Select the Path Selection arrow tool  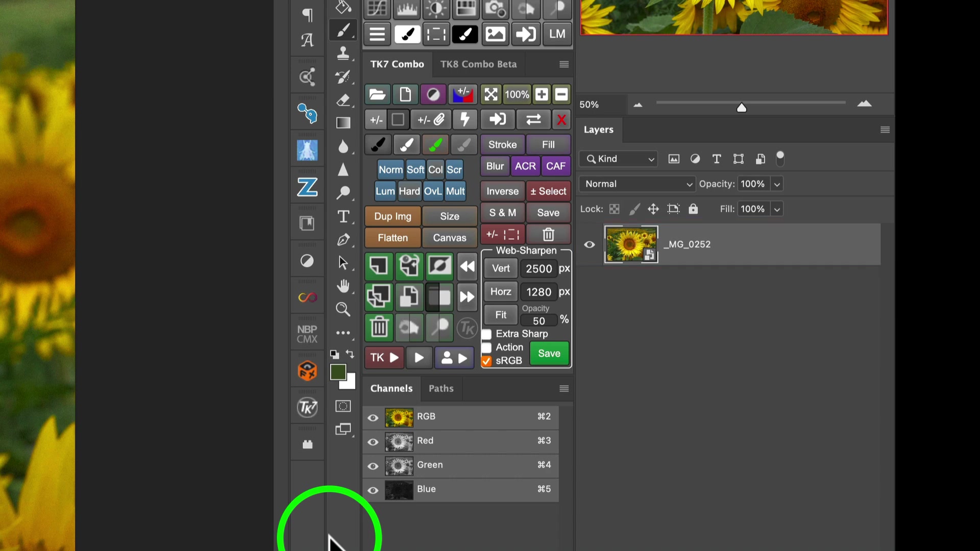343,263
